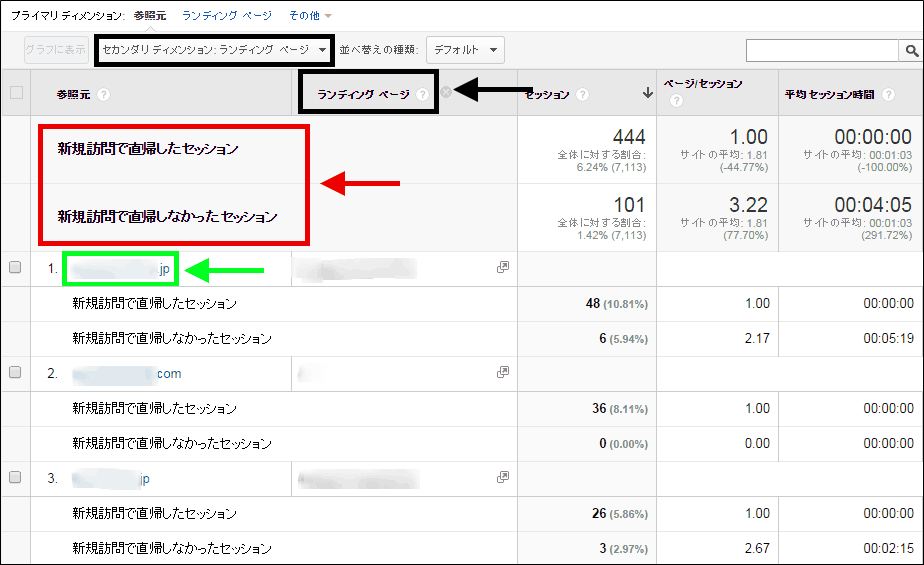Click the search magnifier button
Image resolution: width=924 pixels, height=565 pixels.
click(911, 50)
